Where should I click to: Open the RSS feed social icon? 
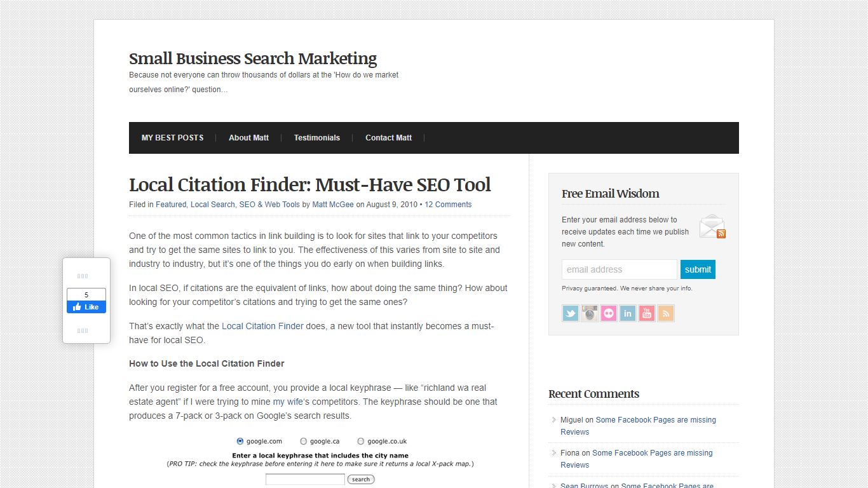666,313
